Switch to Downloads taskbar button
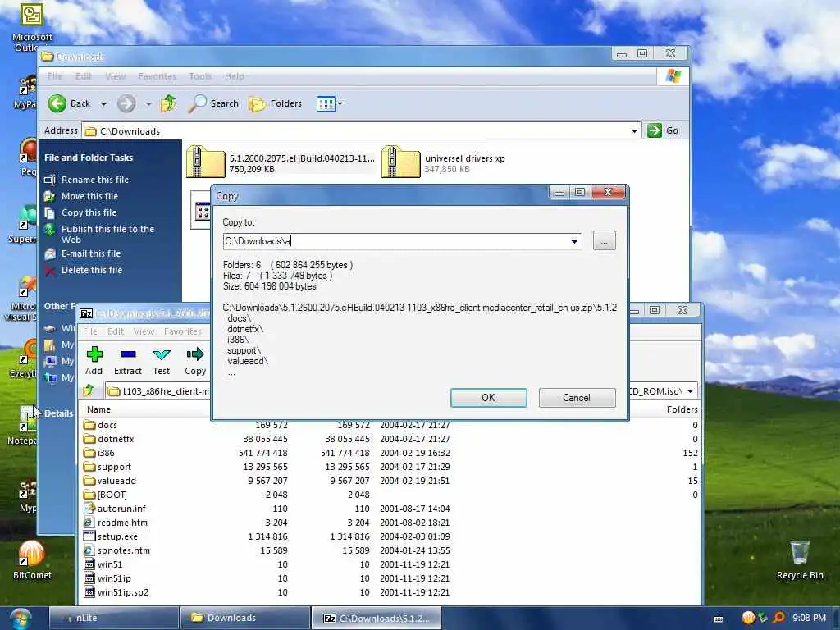The height and width of the screenshot is (630, 840). (244, 618)
